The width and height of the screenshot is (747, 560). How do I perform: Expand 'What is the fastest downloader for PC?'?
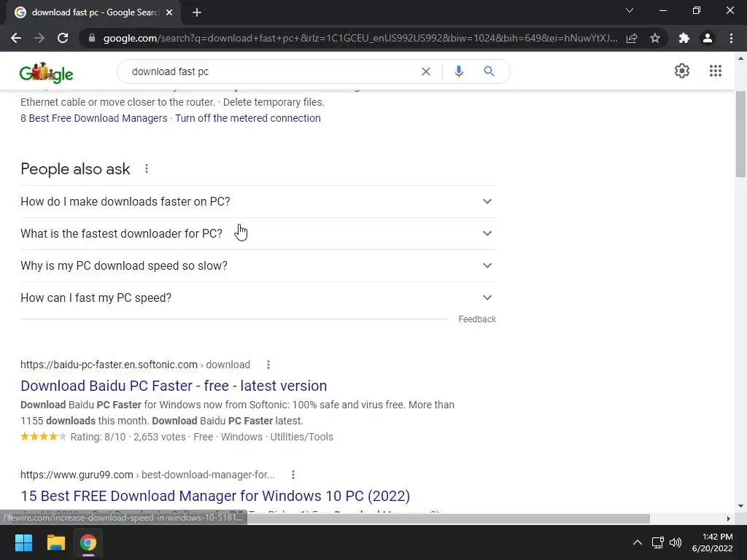coord(258,233)
